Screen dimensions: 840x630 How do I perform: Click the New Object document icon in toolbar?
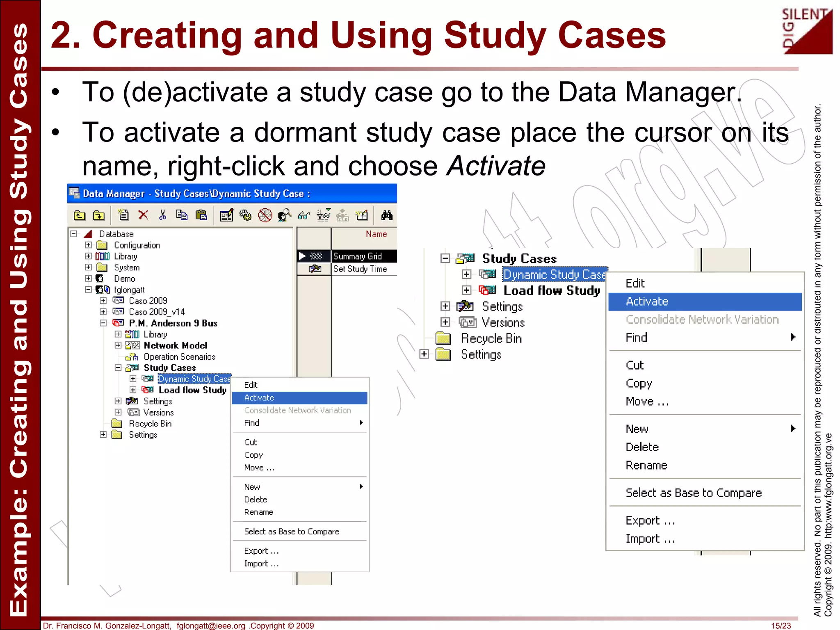click(123, 215)
